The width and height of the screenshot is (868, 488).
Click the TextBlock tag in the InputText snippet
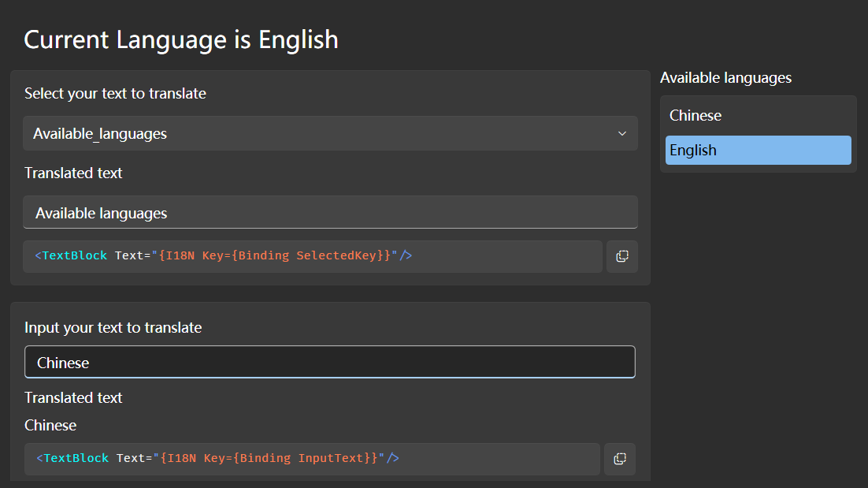(x=76, y=458)
